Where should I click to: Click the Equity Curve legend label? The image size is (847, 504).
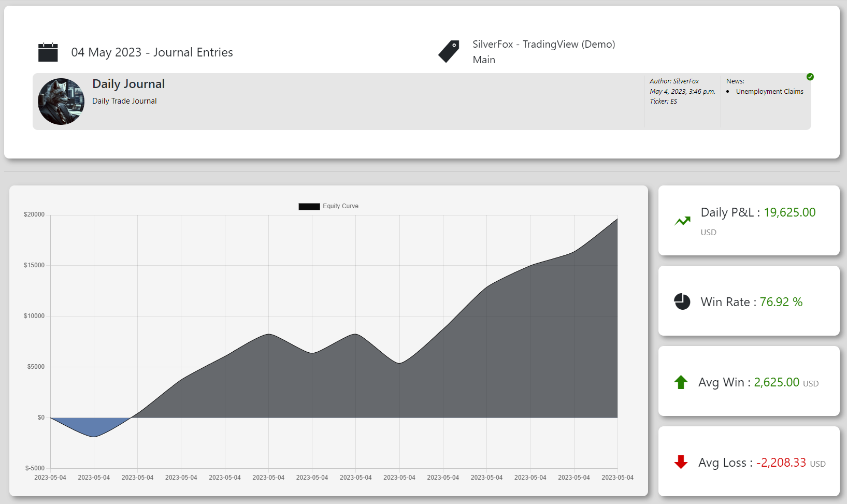[x=340, y=206]
